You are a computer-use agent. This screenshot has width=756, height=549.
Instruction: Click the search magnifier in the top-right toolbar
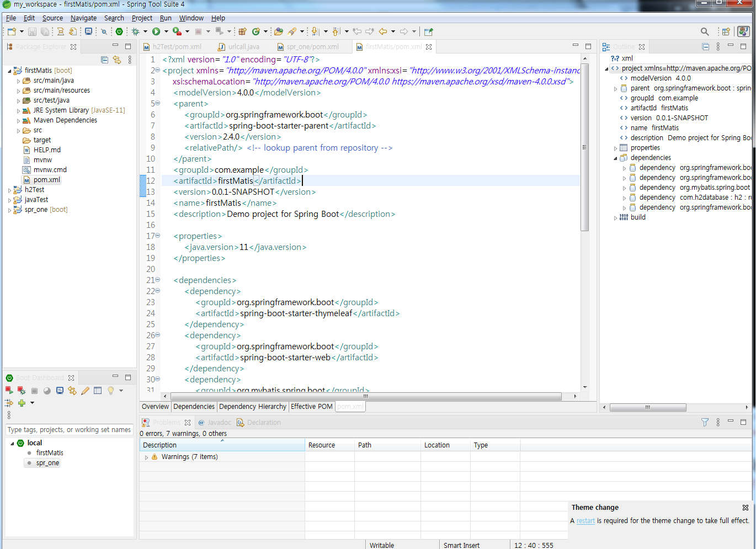(x=705, y=32)
